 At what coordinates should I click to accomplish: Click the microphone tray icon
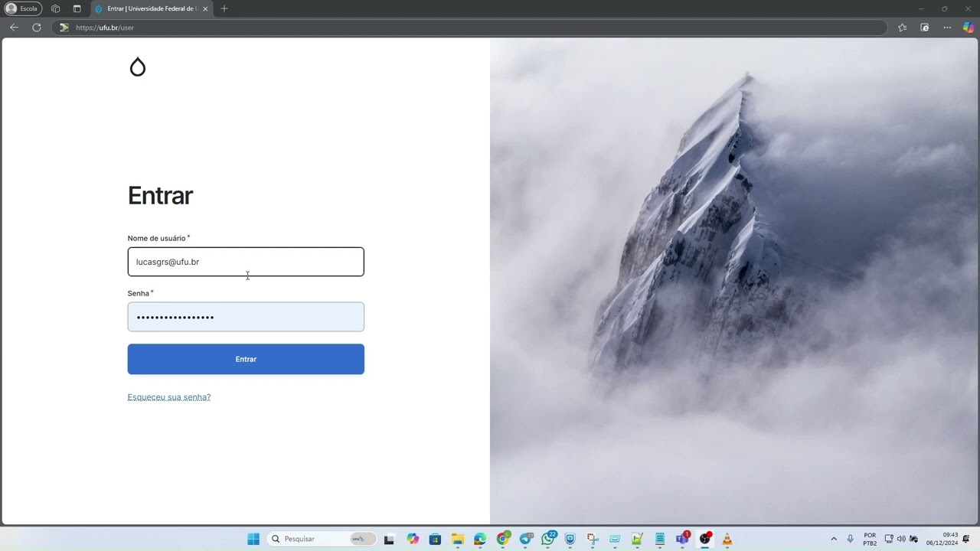pos(850,539)
